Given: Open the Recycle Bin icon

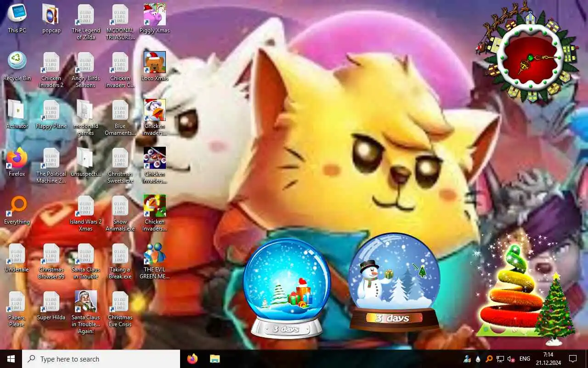Looking at the screenshot, I should (x=17, y=67).
